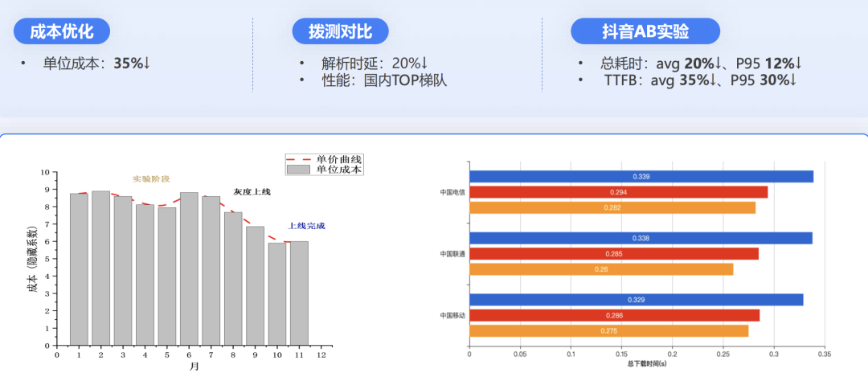Click the gray 单位成本 legend swatch

click(x=300, y=170)
